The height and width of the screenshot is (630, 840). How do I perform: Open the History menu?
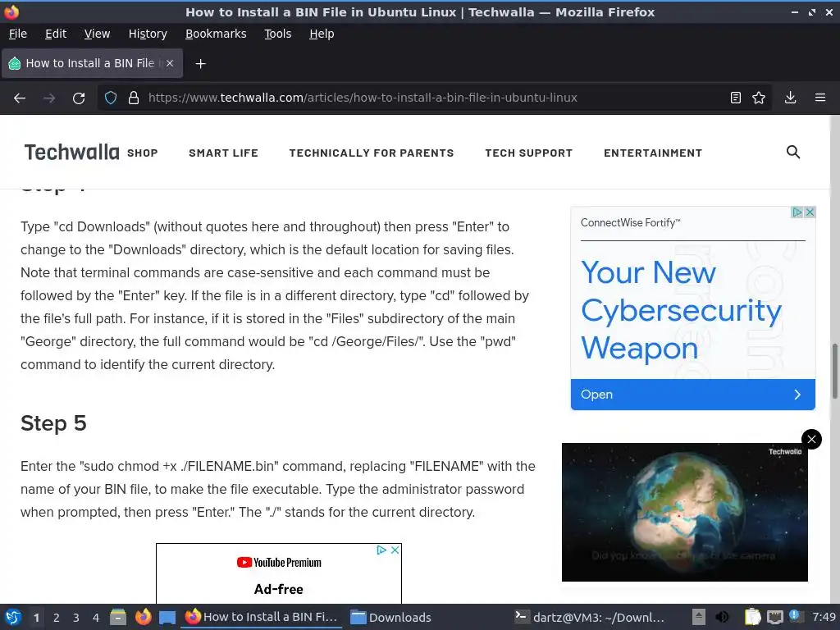click(148, 34)
